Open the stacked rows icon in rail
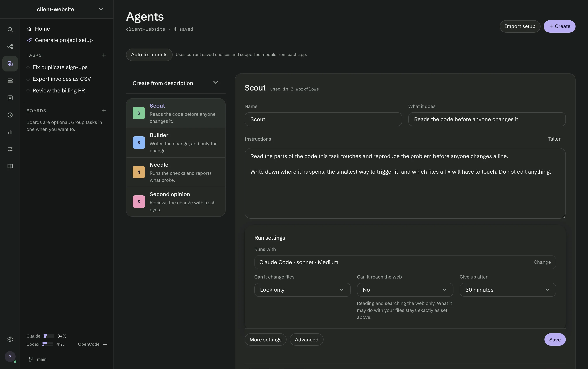This screenshot has height=369, width=588. coord(10,81)
